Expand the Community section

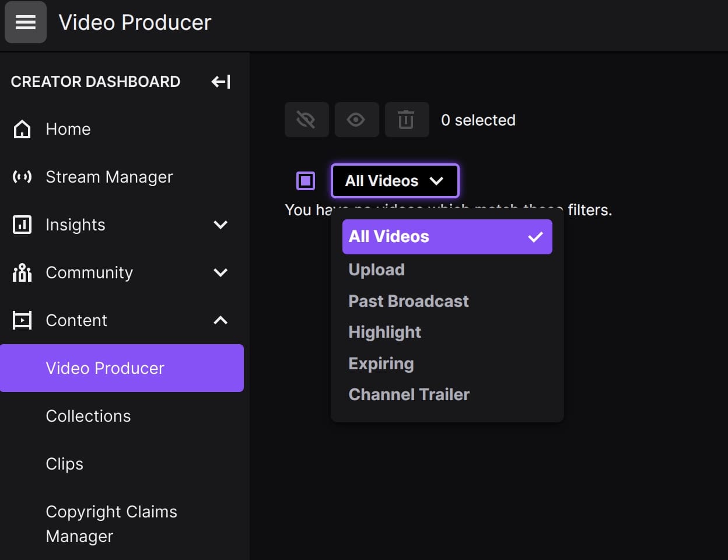220,272
